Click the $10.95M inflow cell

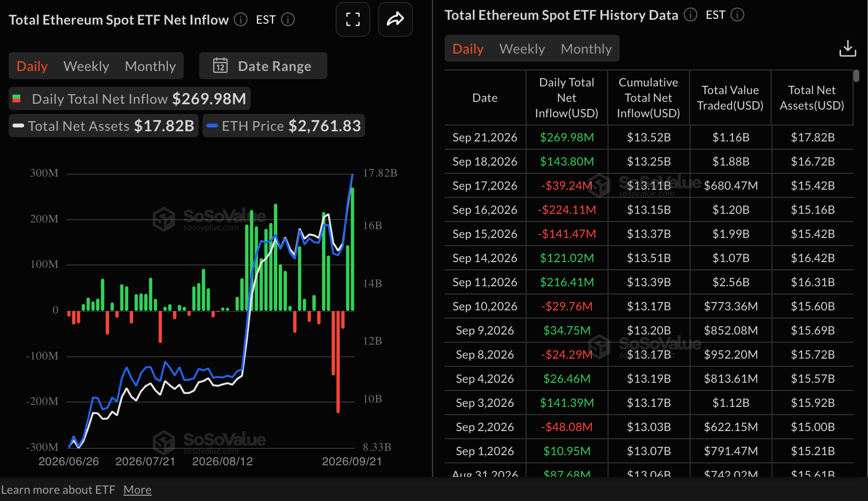click(x=567, y=451)
